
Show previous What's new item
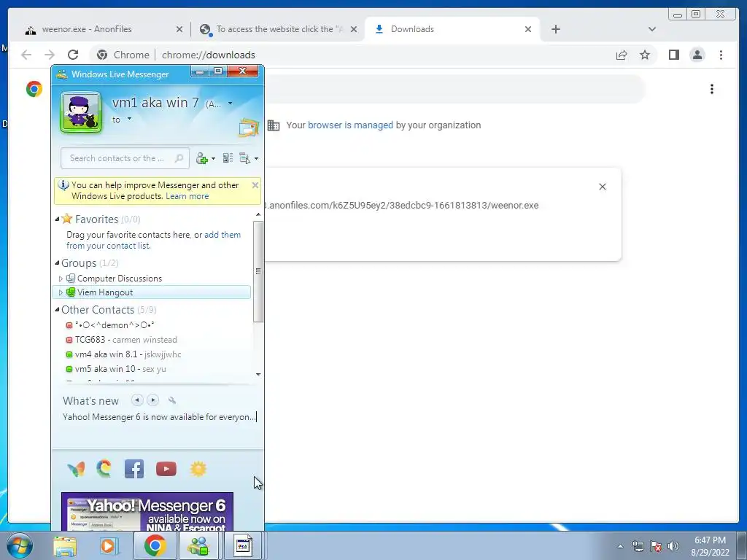click(137, 400)
